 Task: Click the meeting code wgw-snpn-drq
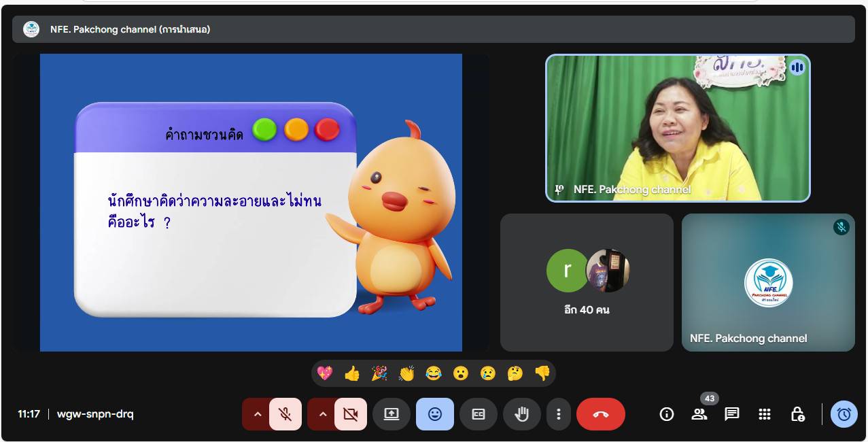point(95,414)
